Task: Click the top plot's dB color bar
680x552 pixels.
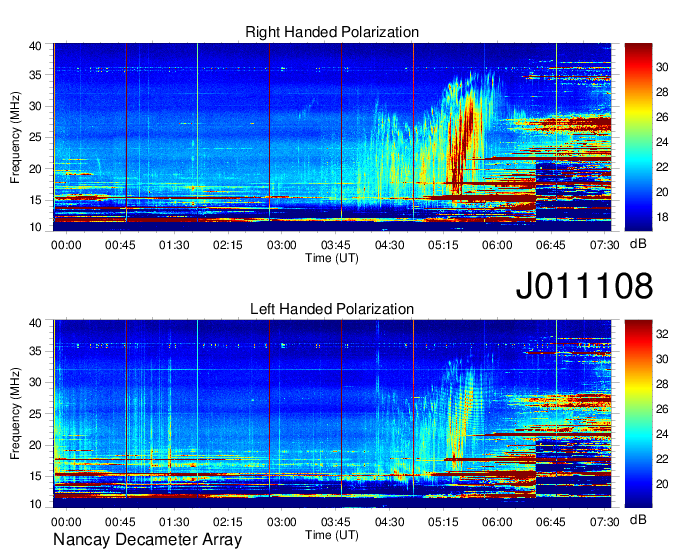Action: point(638,137)
